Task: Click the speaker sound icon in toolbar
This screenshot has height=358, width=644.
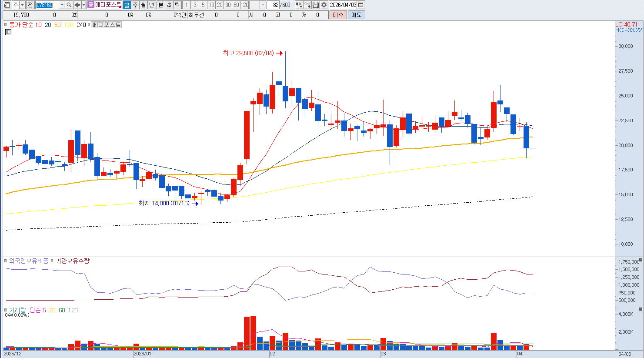Action: point(77,5)
